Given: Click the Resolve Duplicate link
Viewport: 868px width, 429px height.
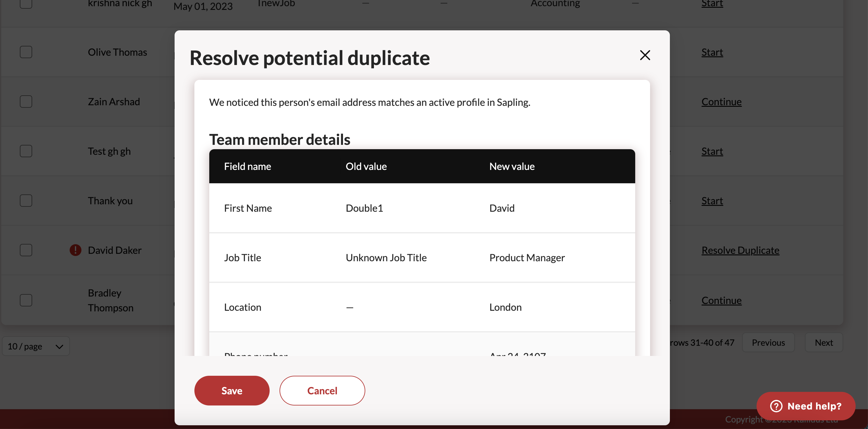Looking at the screenshot, I should point(740,250).
